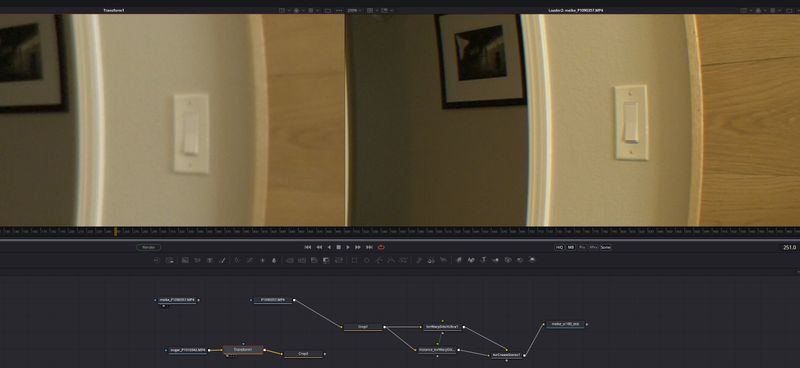
Task: Select the Transform1 node
Action: pyautogui.click(x=243, y=350)
